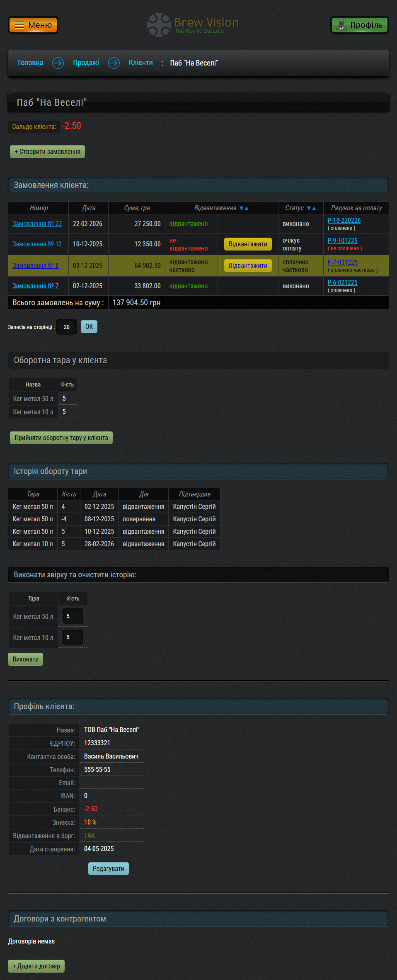
Task: Open Замовлення № 22 link
Action: [x=37, y=224]
